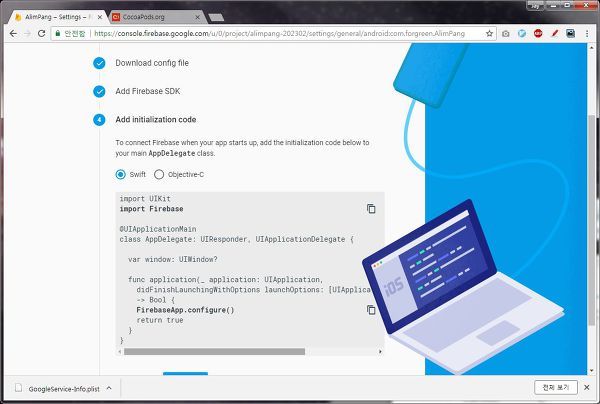Click the GoogleService-Info.plist file icon
Image resolution: width=600 pixels, height=404 pixels.
pos(18,388)
